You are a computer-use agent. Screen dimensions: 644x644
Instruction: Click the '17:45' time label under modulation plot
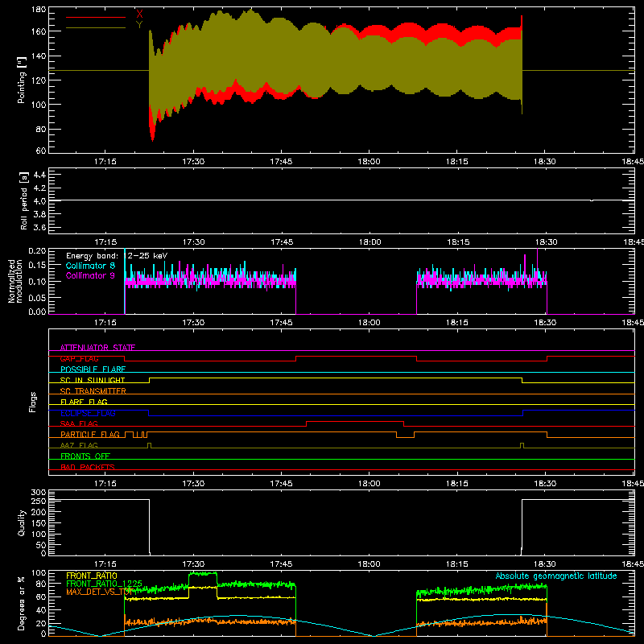(281, 323)
